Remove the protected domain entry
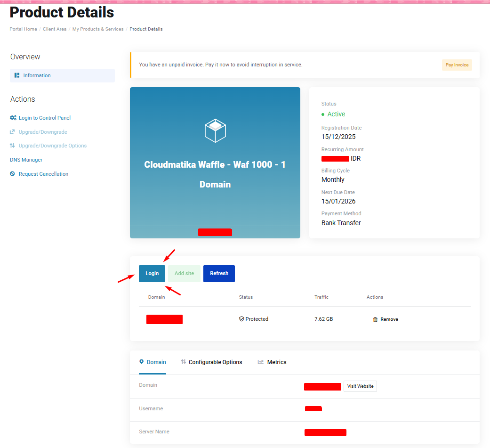This screenshot has width=490, height=448. [386, 319]
